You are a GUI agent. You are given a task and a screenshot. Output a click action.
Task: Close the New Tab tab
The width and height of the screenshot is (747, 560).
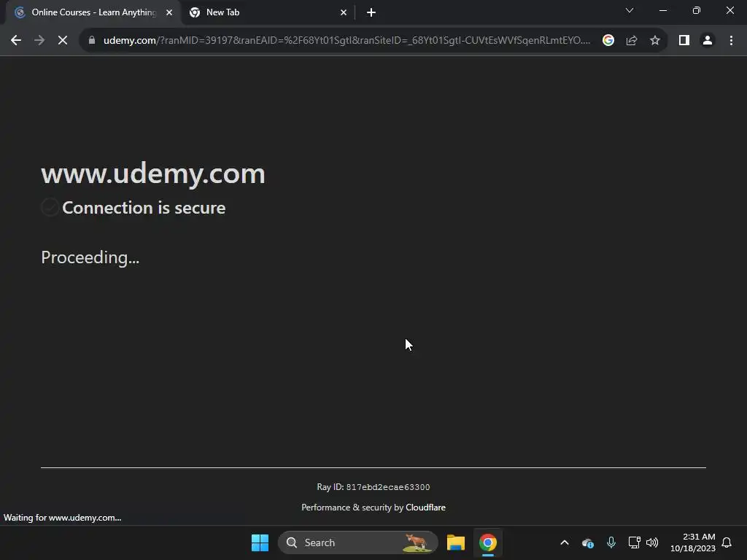click(344, 12)
